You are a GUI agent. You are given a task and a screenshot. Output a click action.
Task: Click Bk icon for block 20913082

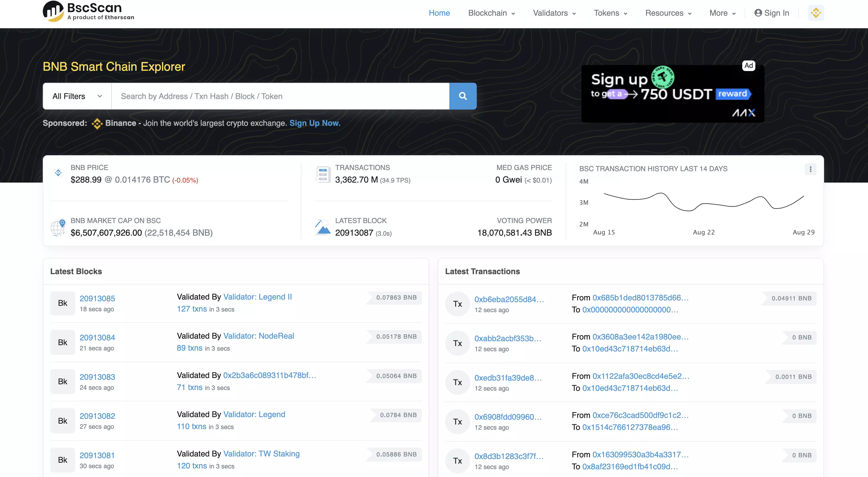coord(63,421)
